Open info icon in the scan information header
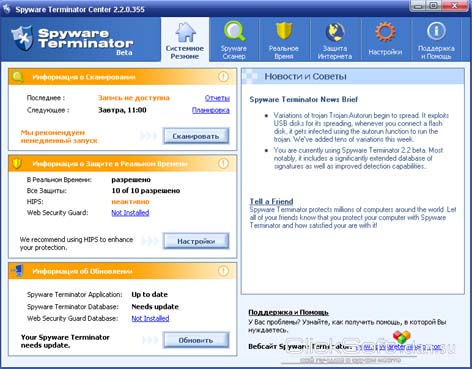 click(x=223, y=77)
